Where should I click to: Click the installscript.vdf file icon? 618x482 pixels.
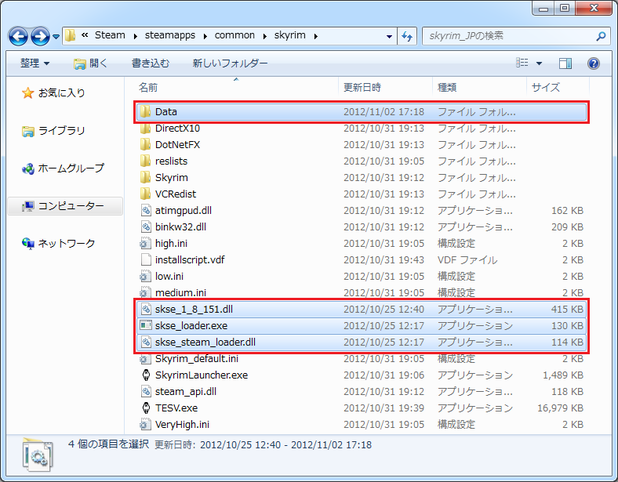[146, 260]
